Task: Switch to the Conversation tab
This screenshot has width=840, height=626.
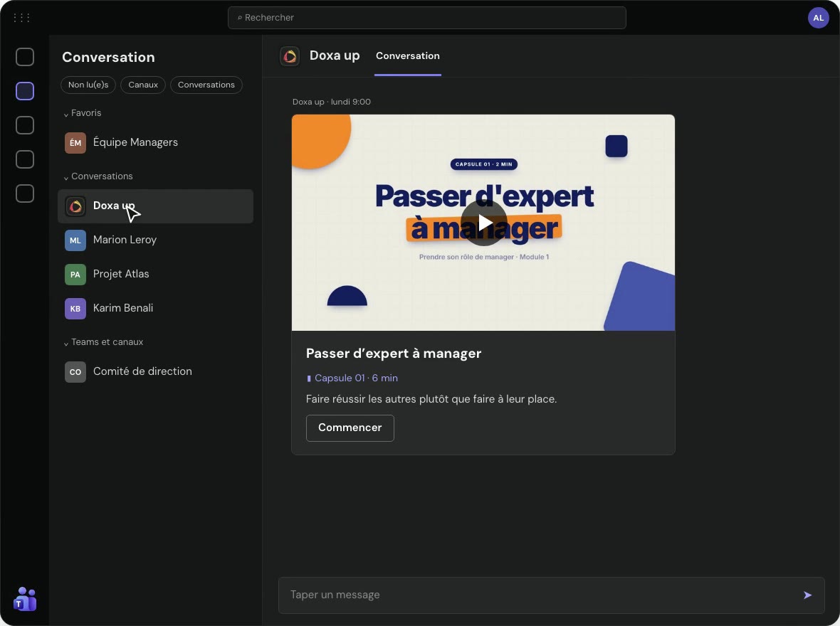Action: pos(408,55)
